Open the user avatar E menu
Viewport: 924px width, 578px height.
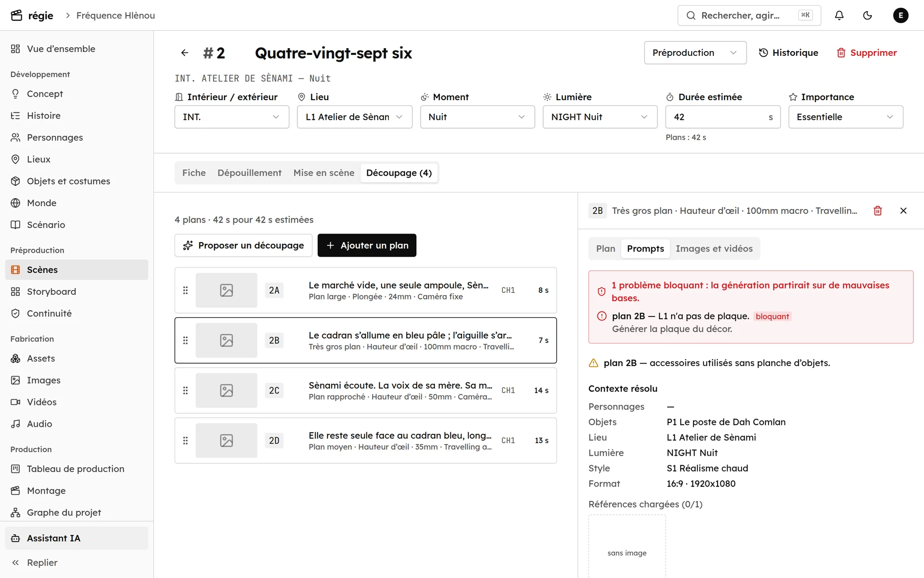pos(900,15)
